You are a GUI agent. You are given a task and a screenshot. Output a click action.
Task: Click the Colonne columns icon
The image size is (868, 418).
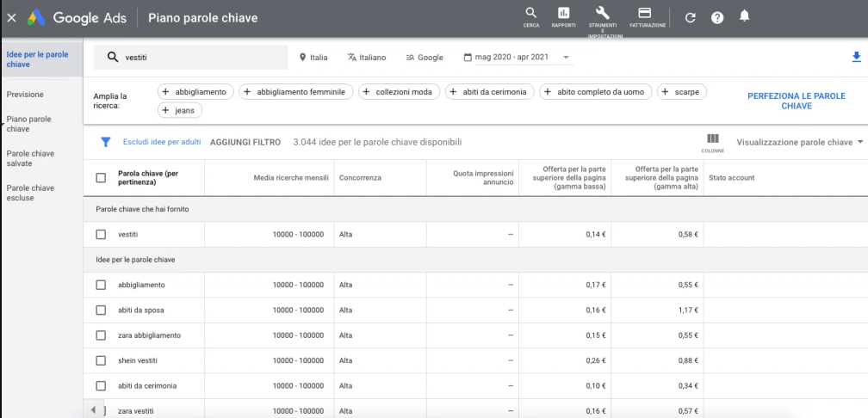pyautogui.click(x=712, y=139)
